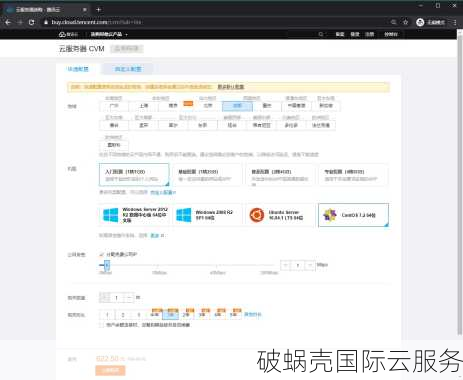Select 1 month purchase duration
Image resolution: width=463 pixels, height=380 pixels.
click(x=107, y=315)
